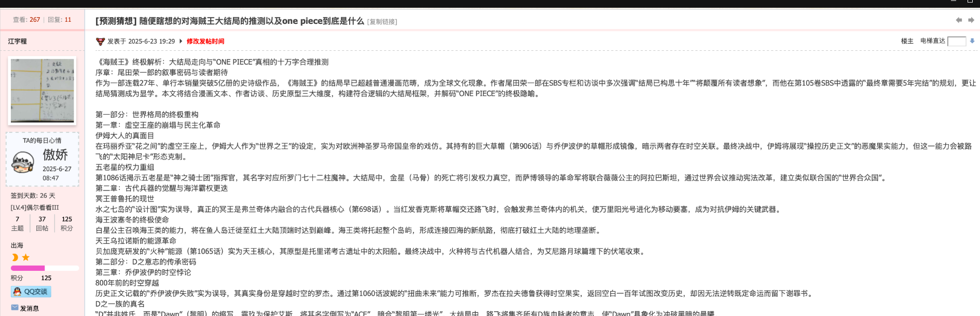Click the poster icon beside 发表于

[101, 42]
